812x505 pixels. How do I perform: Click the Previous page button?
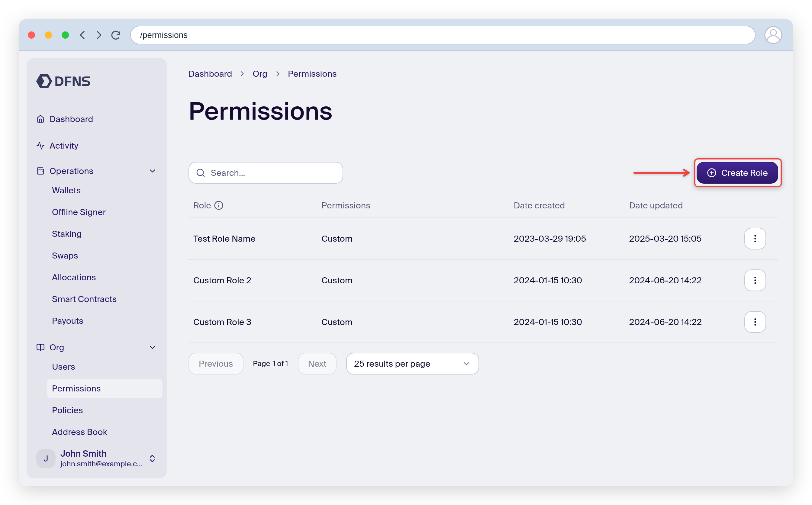(x=216, y=364)
